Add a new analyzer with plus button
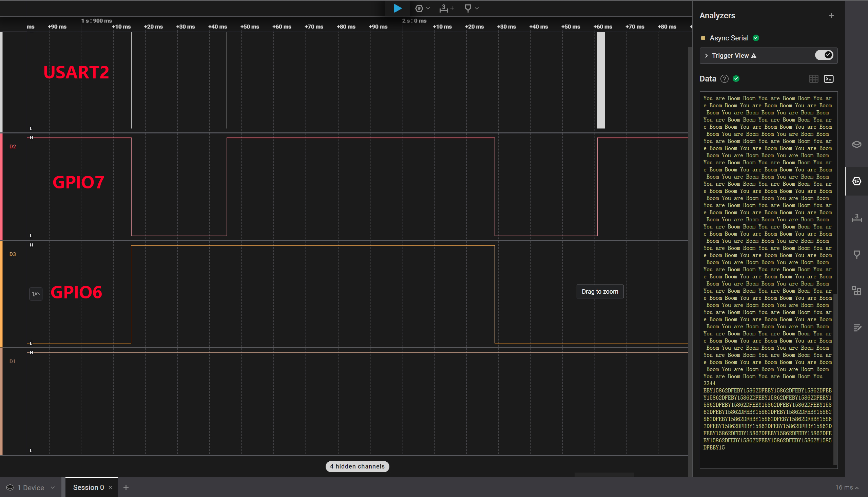868x497 pixels. (x=831, y=16)
